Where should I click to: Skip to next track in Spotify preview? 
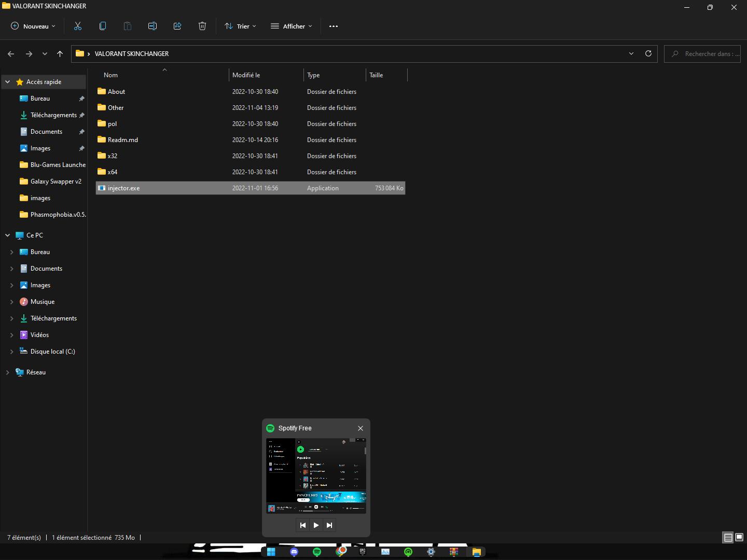tap(329, 525)
